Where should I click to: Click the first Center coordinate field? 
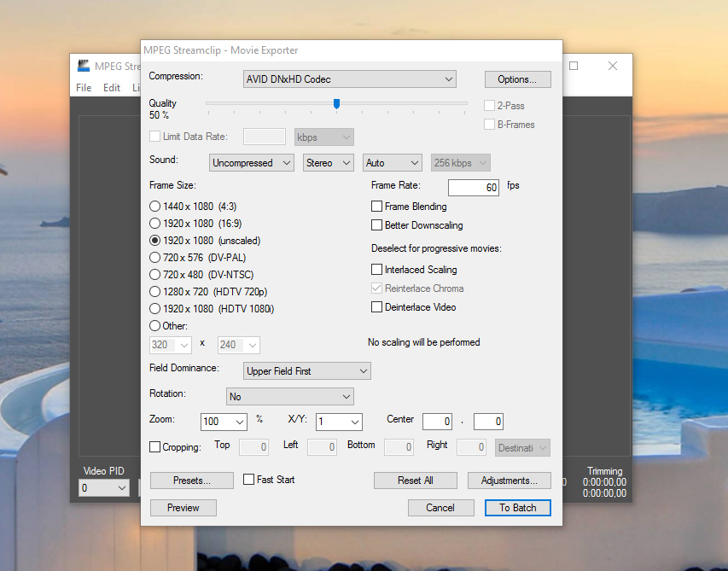click(x=437, y=422)
